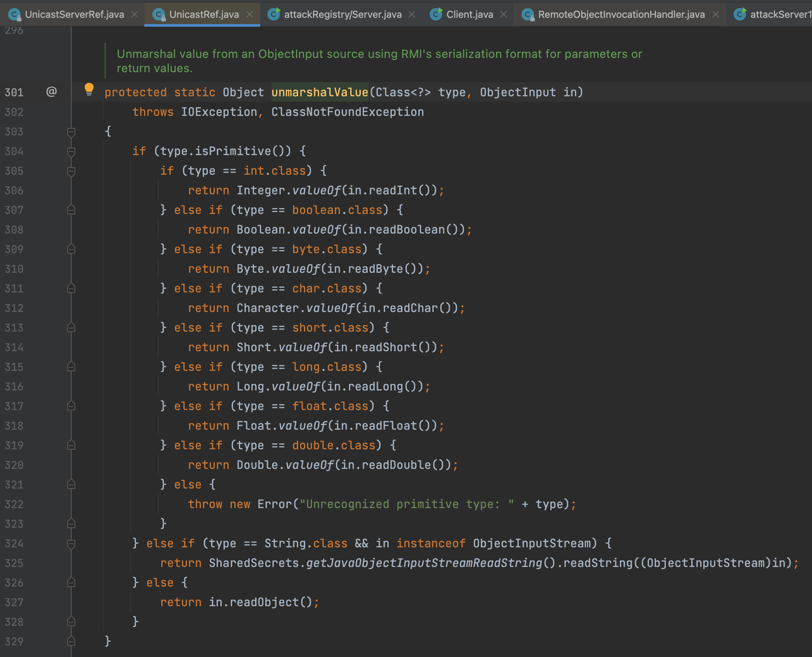This screenshot has height=657, width=812.
Task: Click the IOException identifier on line 302
Action: (x=219, y=112)
